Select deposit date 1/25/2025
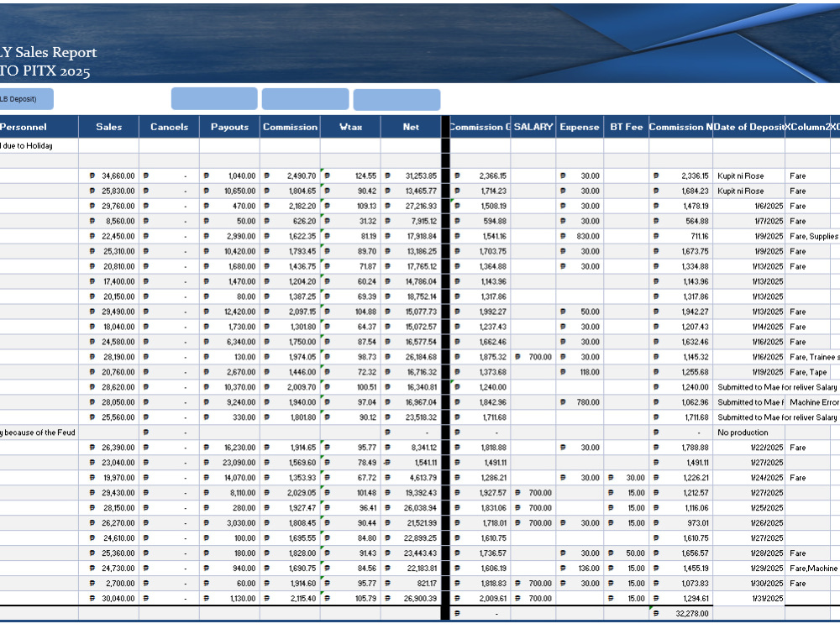The width and height of the screenshot is (840, 629). 749,508
